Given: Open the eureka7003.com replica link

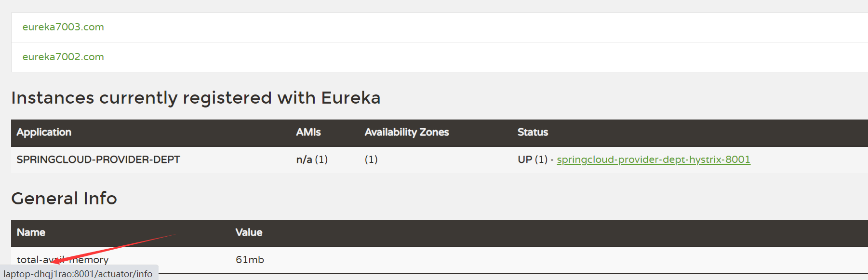Looking at the screenshot, I should click(x=63, y=27).
